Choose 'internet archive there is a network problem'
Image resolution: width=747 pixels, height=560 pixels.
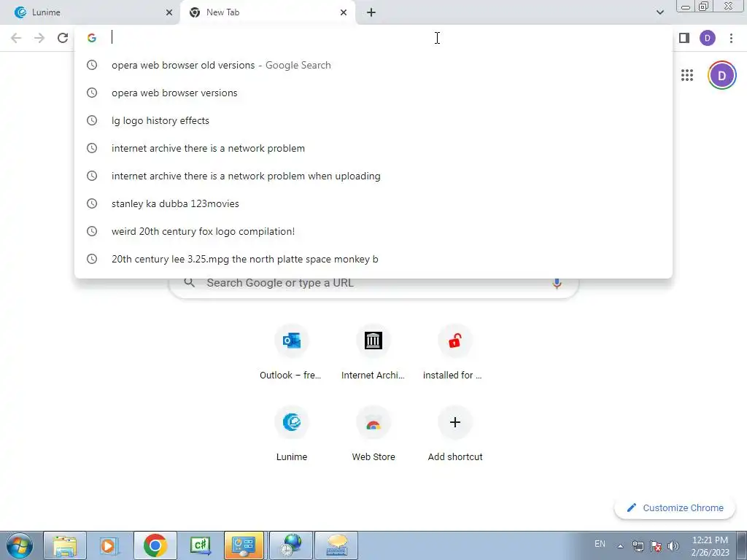pos(373,148)
